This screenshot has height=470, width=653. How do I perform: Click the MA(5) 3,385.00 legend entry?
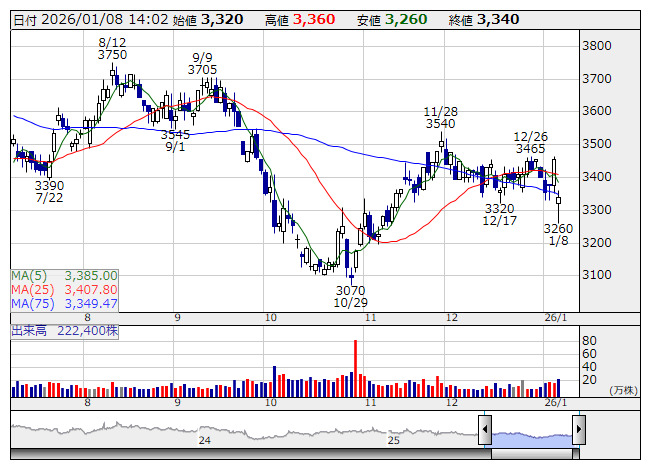(64, 276)
